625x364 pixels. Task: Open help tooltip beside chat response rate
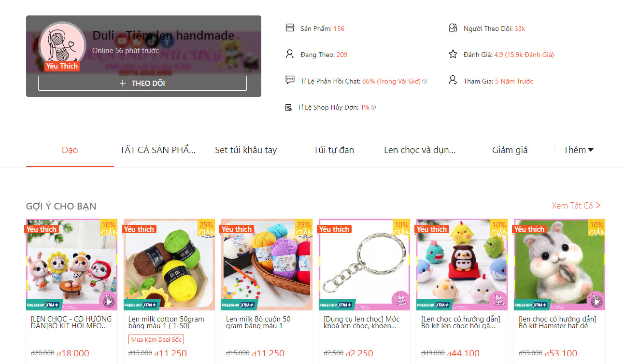(x=425, y=81)
